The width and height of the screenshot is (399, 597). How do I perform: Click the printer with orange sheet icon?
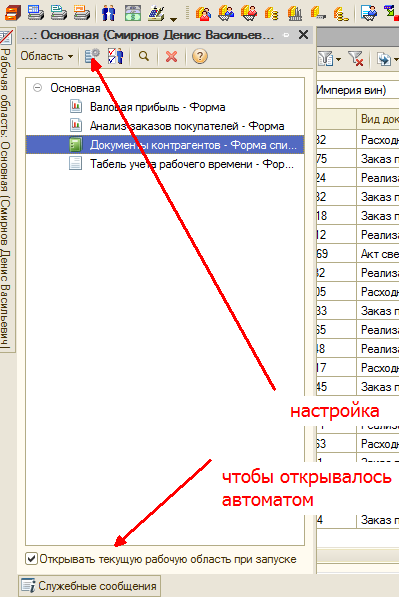point(82,12)
